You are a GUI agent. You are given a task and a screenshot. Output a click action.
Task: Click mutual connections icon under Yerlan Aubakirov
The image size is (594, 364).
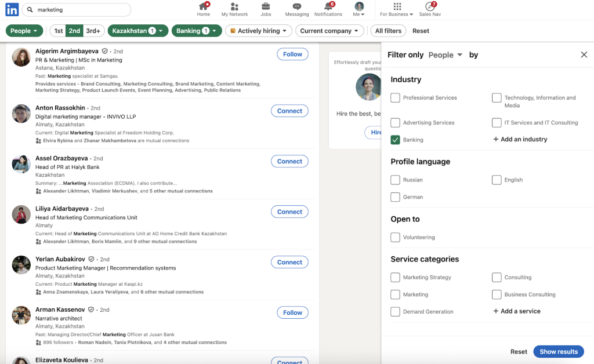click(38, 292)
